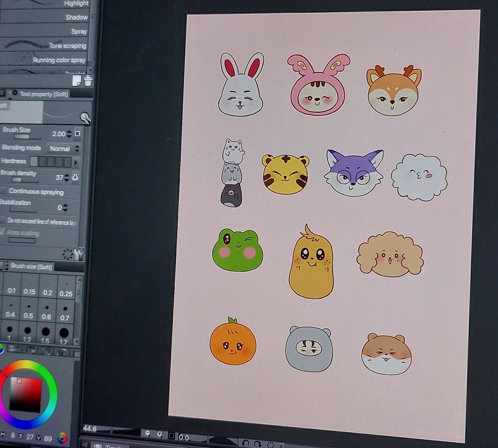498x448 pixels.
Task: Open the Blending mode Normal dropdown
Action: pyautogui.click(x=64, y=149)
